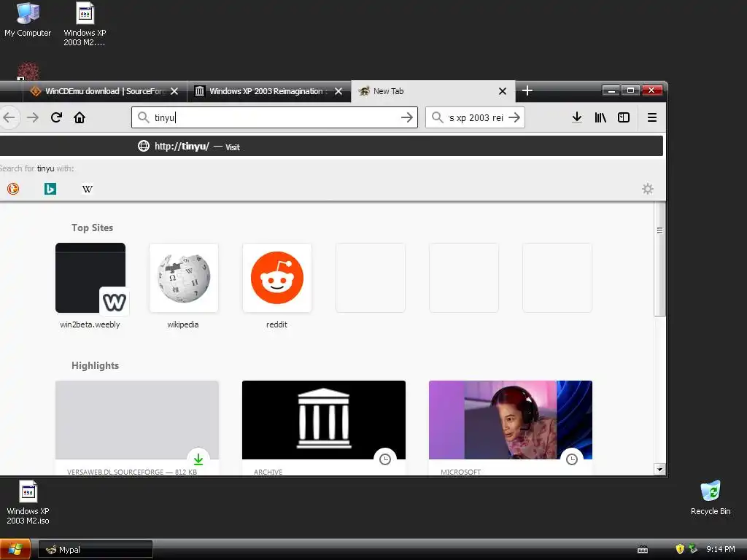Viewport: 747px width, 560px height.
Task: Click the page vertical scrollbar thumb
Action: tap(659, 259)
